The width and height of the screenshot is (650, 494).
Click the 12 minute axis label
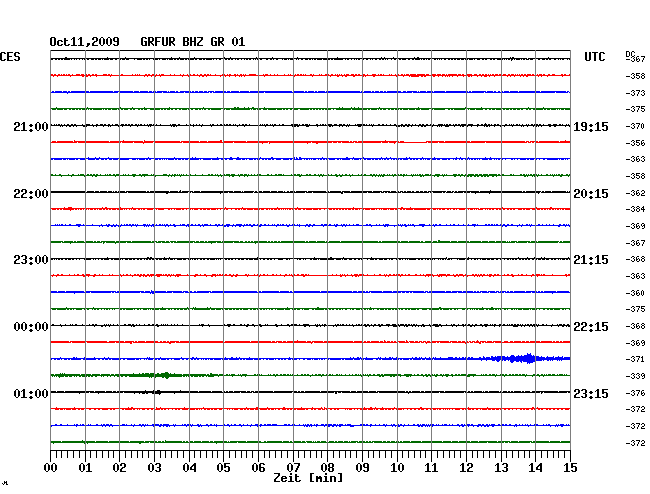(466, 468)
